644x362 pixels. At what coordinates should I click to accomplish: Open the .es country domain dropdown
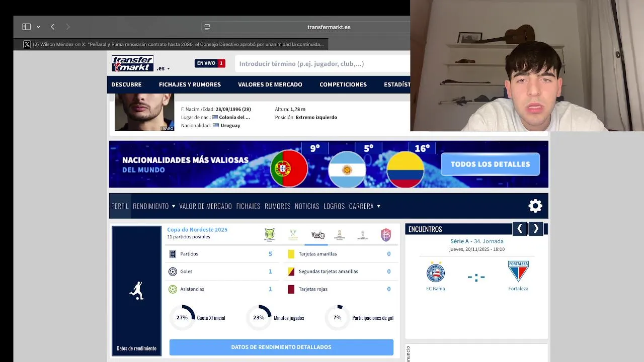[x=163, y=68]
